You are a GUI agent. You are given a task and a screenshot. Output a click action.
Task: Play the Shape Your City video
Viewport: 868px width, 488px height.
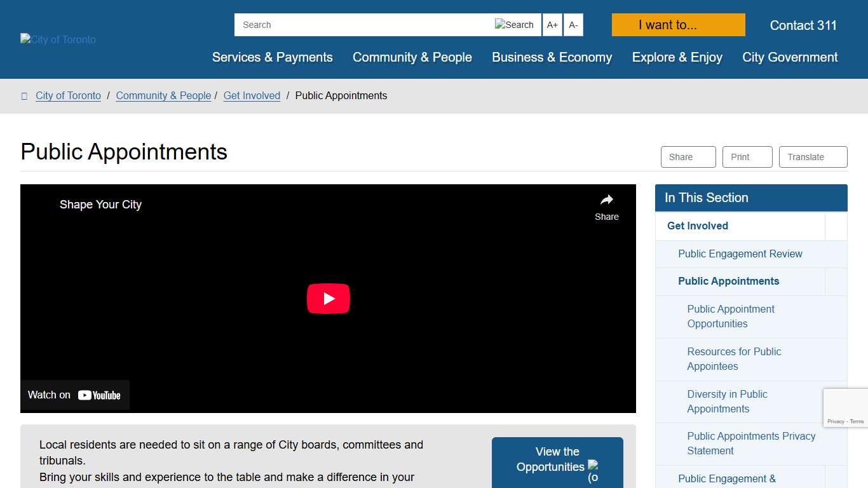(328, 298)
